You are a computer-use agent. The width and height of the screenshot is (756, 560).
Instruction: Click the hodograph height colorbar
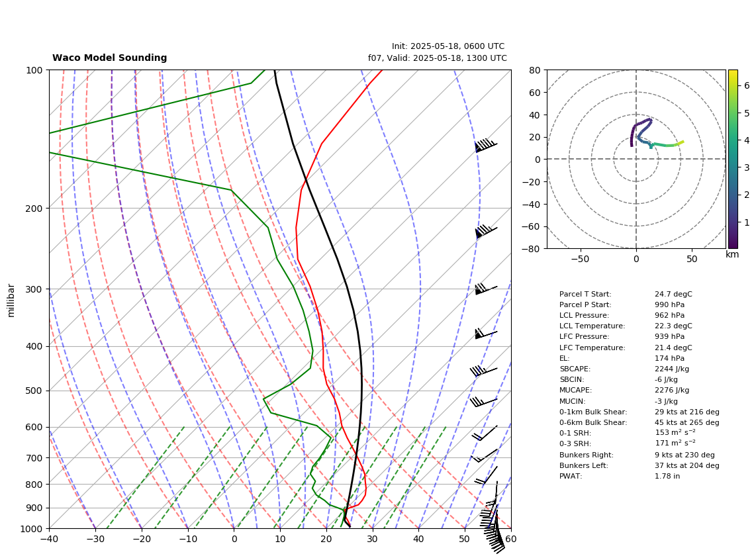pyautogui.click(x=733, y=159)
